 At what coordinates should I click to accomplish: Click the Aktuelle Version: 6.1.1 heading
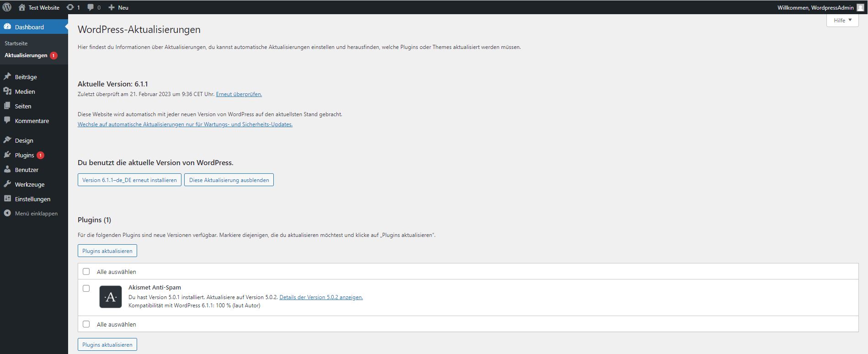(x=113, y=84)
